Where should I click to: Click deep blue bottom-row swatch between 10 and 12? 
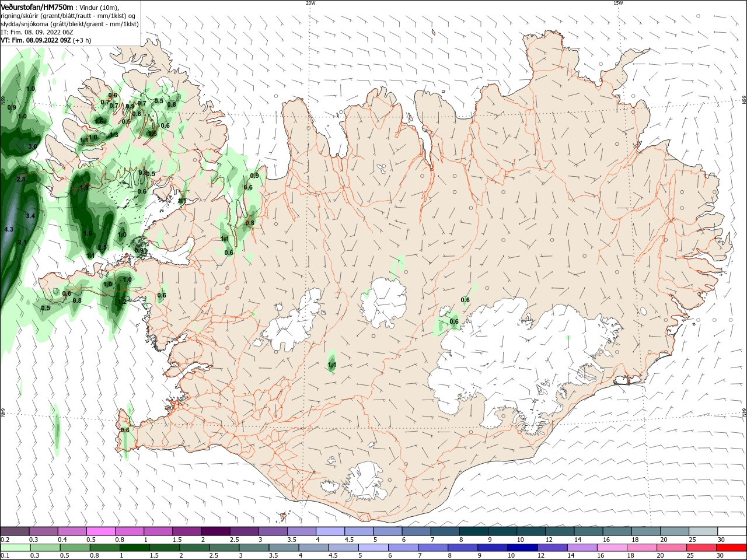pos(521,548)
